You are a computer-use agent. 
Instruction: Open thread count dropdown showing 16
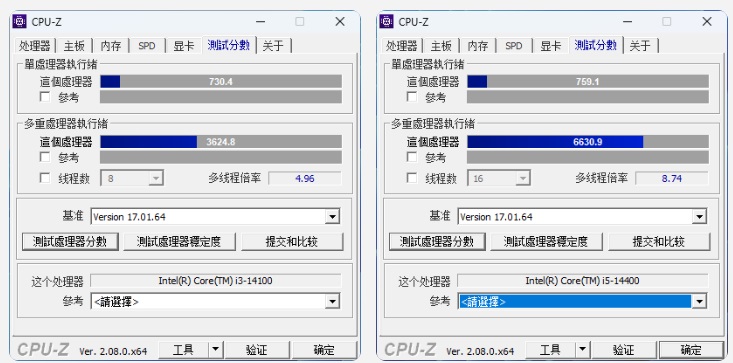click(x=499, y=178)
